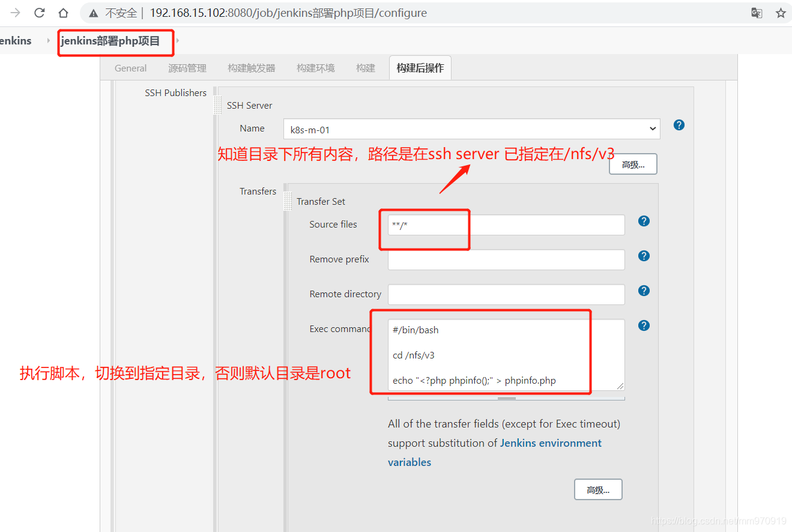Click the Transfer Set heading
Image resolution: width=792 pixels, height=532 pixels.
coord(321,202)
